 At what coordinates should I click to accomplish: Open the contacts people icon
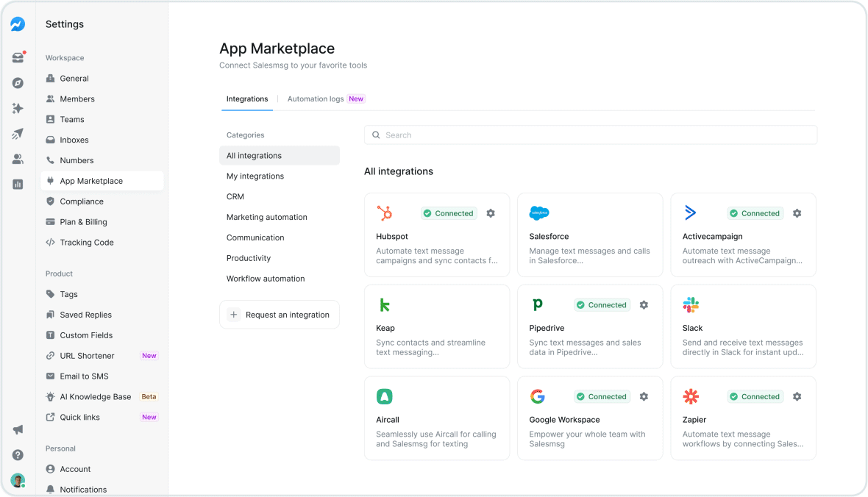click(x=18, y=160)
